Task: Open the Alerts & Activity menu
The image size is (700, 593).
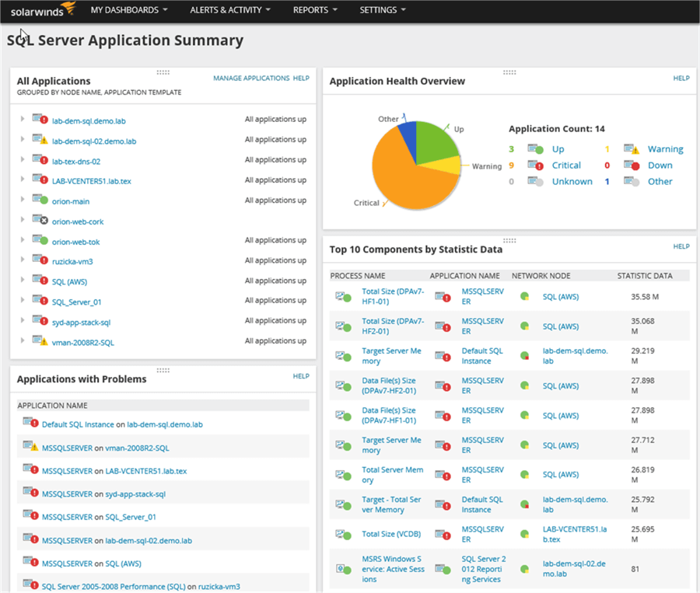Action: pyautogui.click(x=230, y=10)
